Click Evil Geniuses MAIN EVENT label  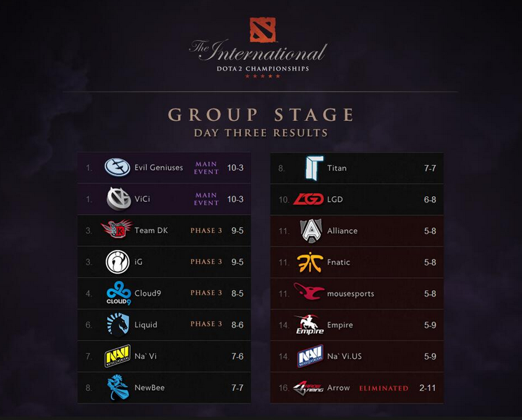pyautogui.click(x=206, y=168)
